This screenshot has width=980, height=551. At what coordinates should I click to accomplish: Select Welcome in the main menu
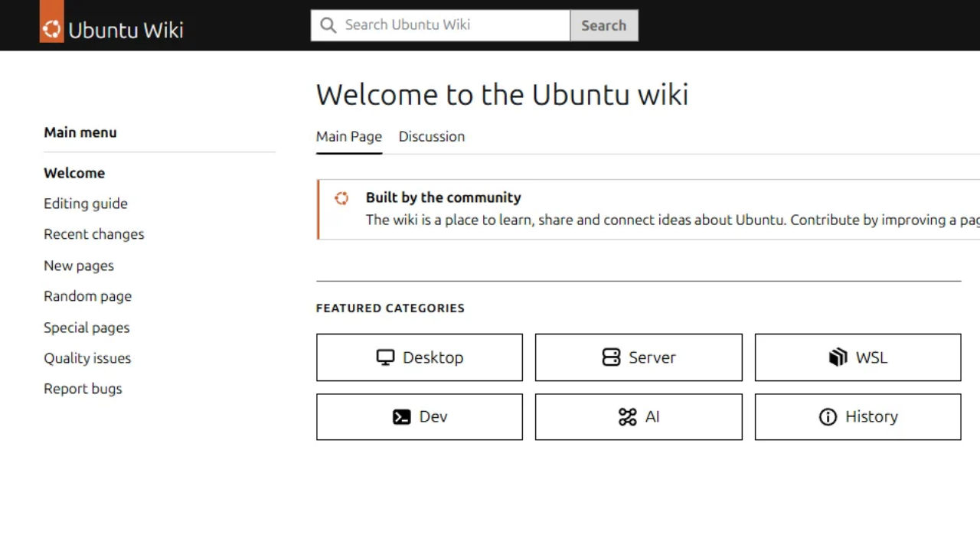point(74,173)
